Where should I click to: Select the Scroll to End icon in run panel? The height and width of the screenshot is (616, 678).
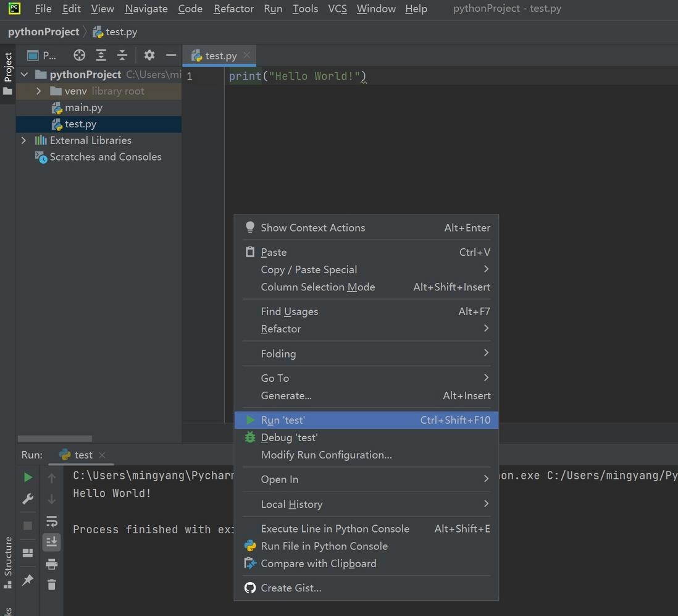coord(52,542)
